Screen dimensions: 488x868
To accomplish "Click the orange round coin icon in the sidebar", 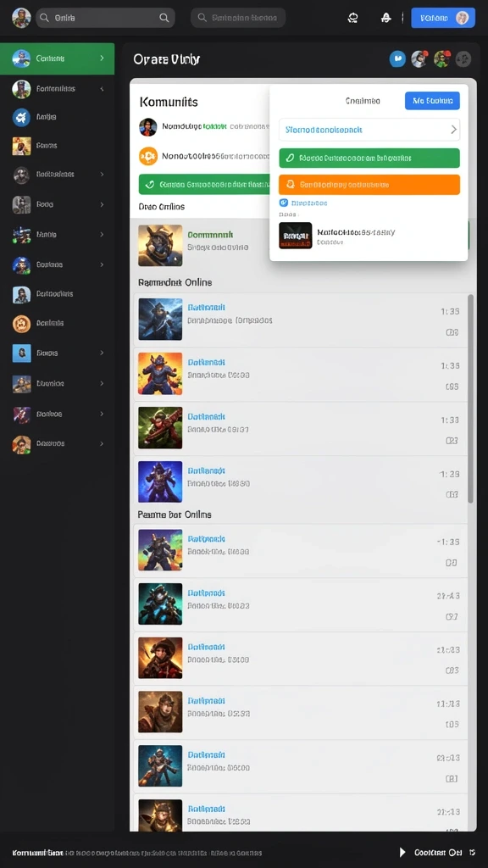I will pyautogui.click(x=21, y=323).
